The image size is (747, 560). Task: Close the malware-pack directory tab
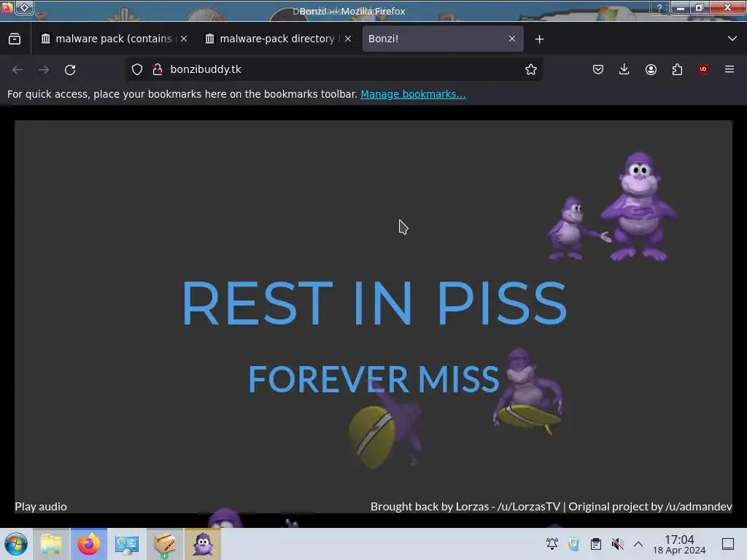click(x=348, y=39)
